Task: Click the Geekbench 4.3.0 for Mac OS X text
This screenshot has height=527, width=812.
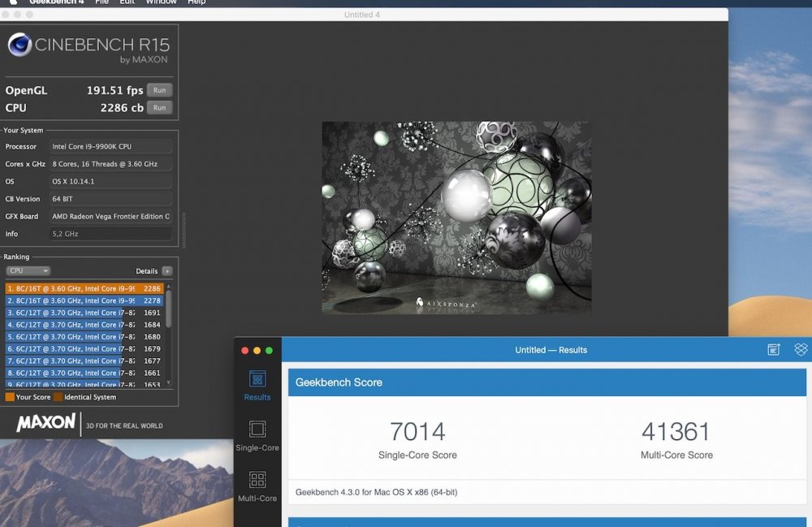Action: coord(377,492)
